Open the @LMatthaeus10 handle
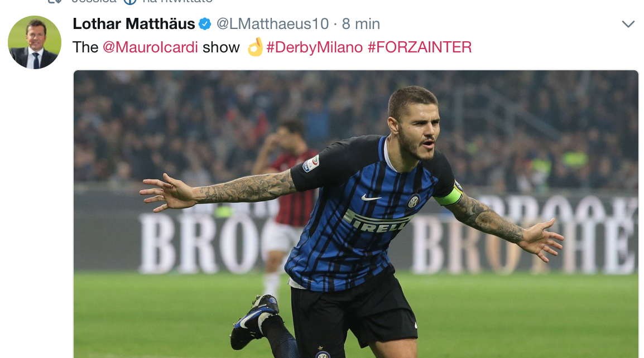The image size is (644, 358). tap(273, 24)
